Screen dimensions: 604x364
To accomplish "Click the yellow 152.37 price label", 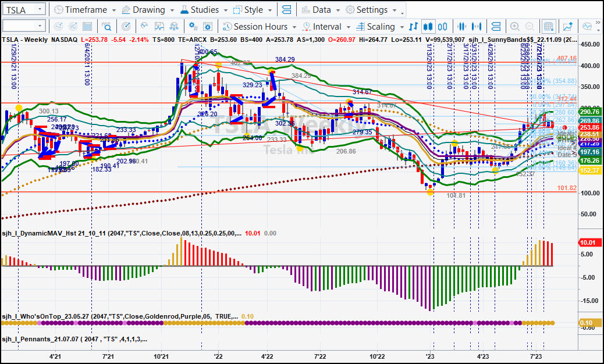I will tap(589, 170).
